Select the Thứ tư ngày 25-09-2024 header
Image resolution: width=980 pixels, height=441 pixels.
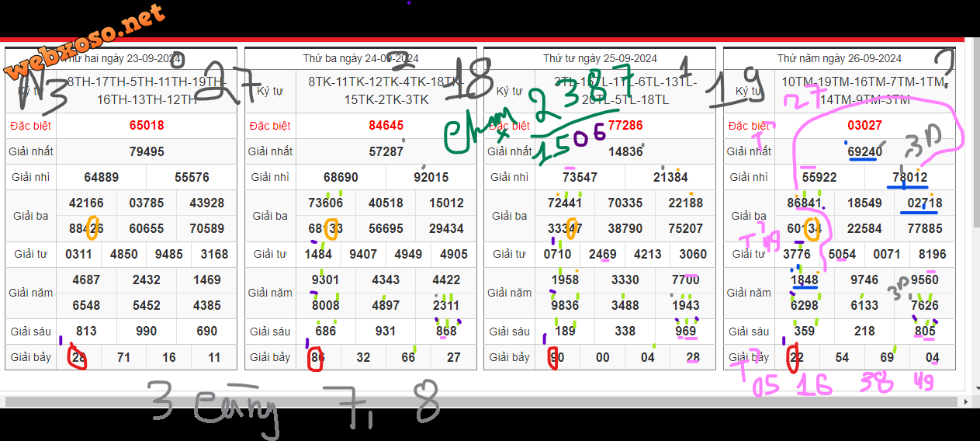pyautogui.click(x=600, y=58)
